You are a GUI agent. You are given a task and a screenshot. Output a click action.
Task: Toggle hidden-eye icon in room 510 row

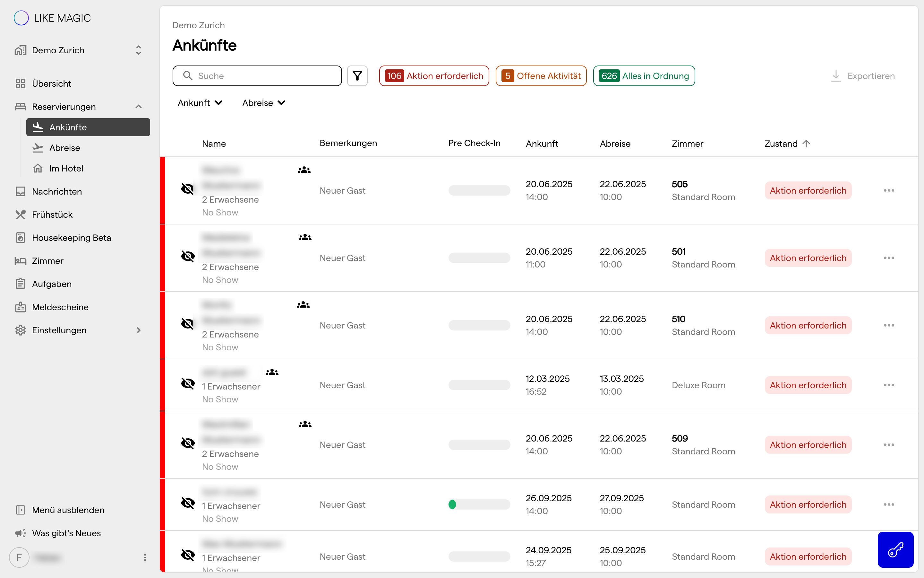(187, 323)
